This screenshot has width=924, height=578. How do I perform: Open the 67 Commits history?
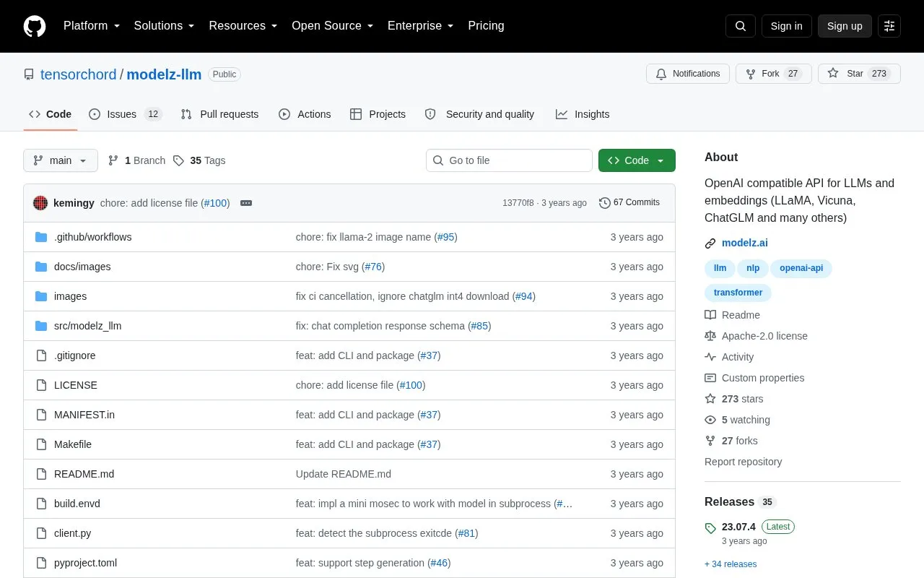pyautogui.click(x=629, y=203)
